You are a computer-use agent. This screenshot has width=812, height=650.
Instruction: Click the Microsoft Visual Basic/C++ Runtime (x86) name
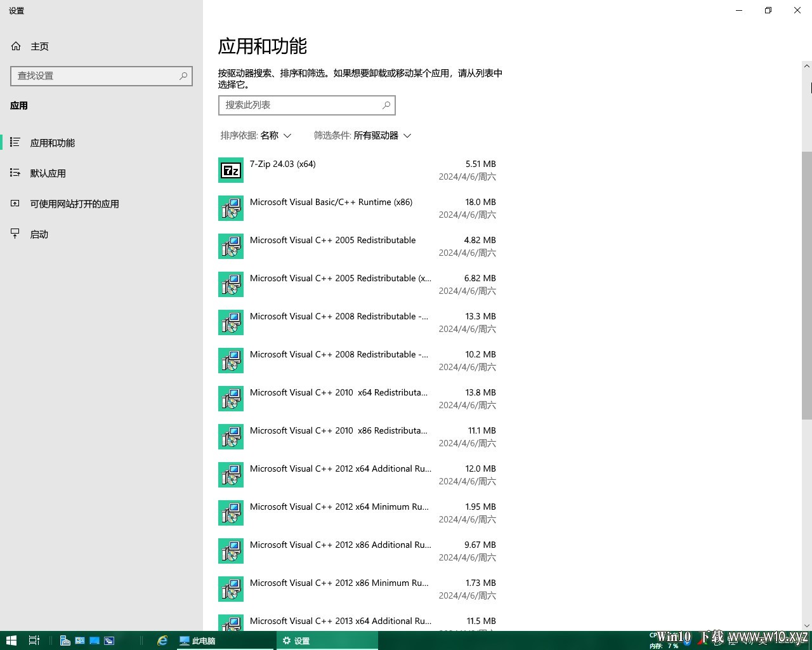331,202
